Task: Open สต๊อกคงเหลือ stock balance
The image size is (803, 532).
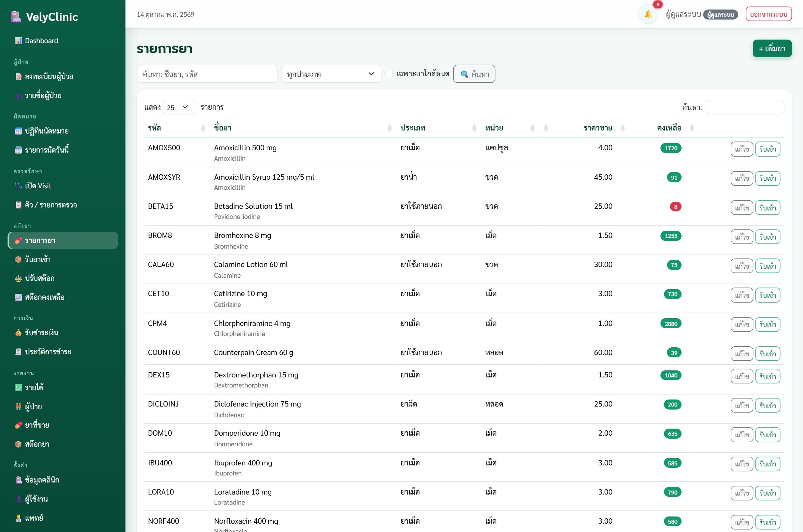Action: coord(63,297)
